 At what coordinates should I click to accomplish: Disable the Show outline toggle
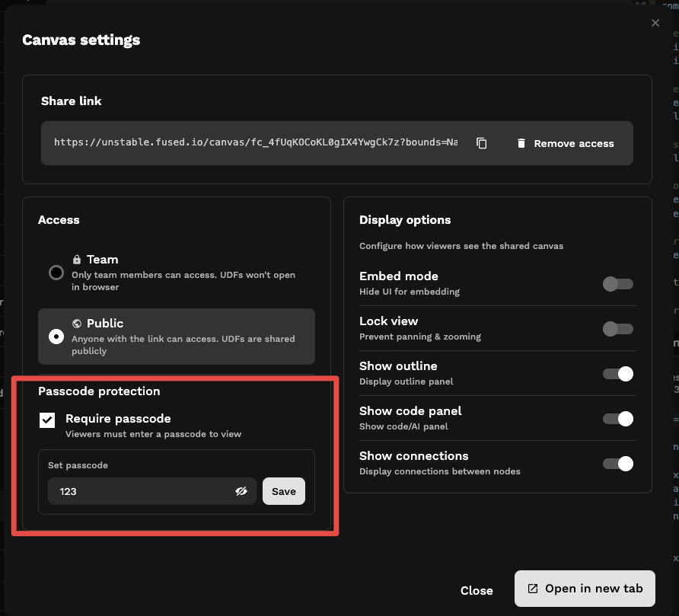[x=618, y=374]
